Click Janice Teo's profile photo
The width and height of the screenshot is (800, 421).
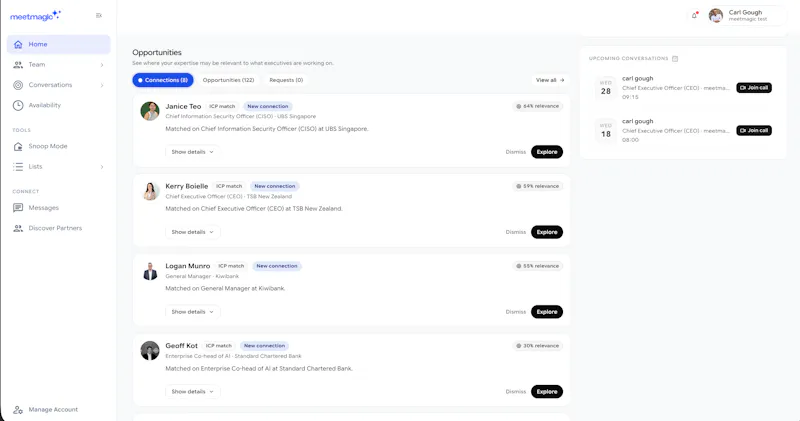(x=150, y=111)
